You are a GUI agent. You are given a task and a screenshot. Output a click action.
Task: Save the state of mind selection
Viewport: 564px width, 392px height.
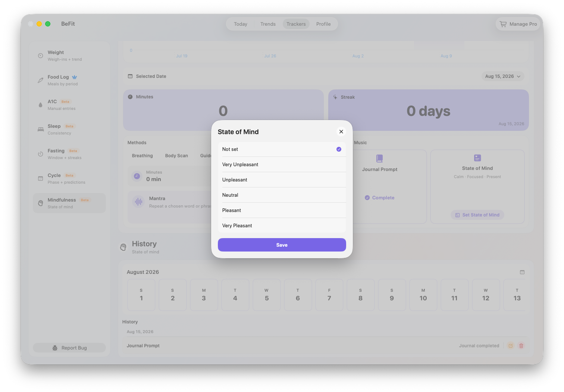[282, 245]
